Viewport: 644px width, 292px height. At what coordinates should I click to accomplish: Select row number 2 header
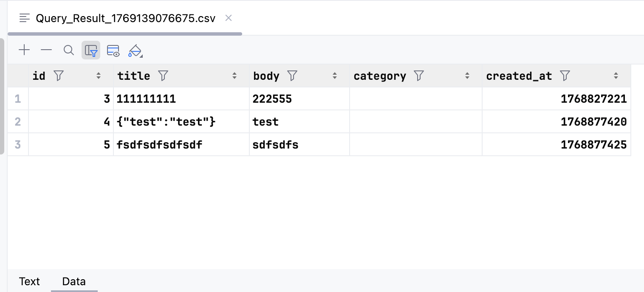point(18,122)
